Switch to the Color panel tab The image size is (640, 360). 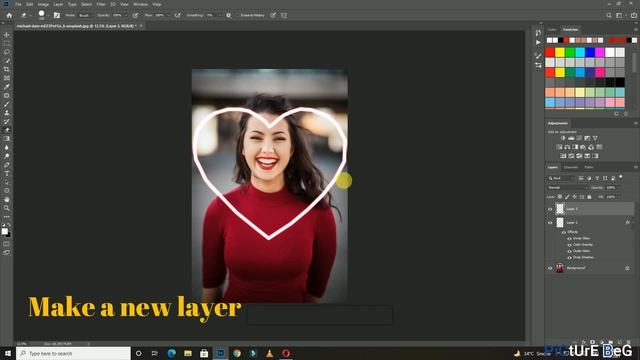[x=552, y=30]
